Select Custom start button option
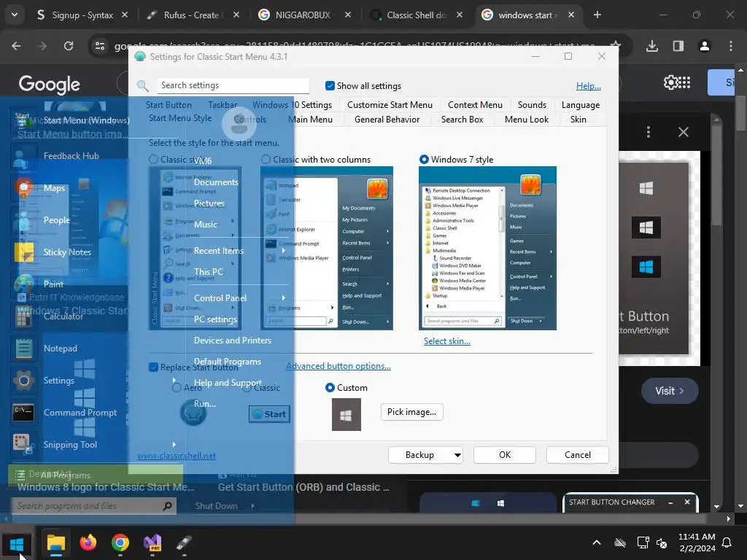 pos(330,388)
